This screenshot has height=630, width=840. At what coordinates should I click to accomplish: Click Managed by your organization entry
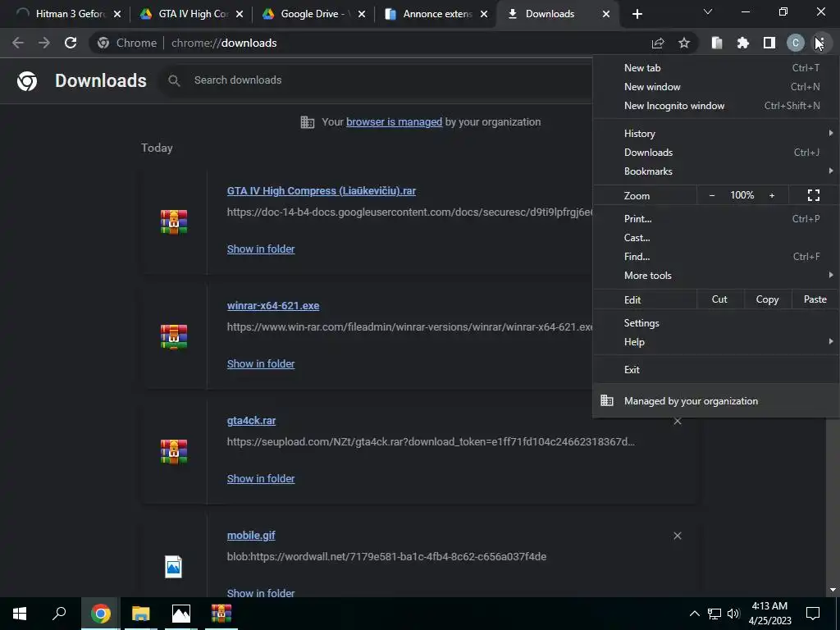pyautogui.click(x=716, y=400)
